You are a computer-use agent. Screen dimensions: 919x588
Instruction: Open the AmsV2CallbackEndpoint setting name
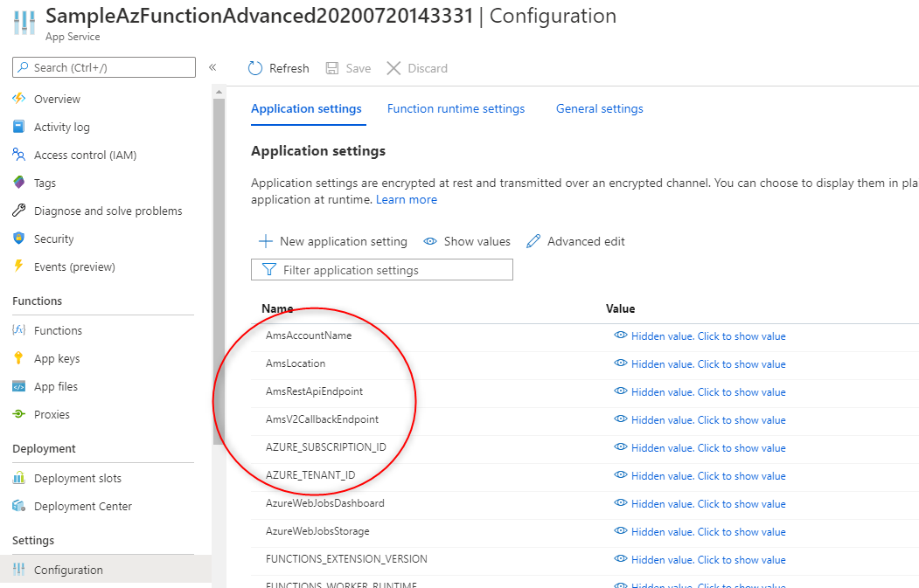[322, 419]
